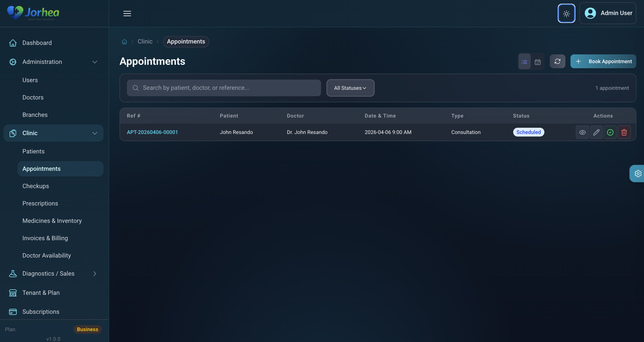View appointment details with eye icon
Screen dimensions: 644x342
[582, 132]
